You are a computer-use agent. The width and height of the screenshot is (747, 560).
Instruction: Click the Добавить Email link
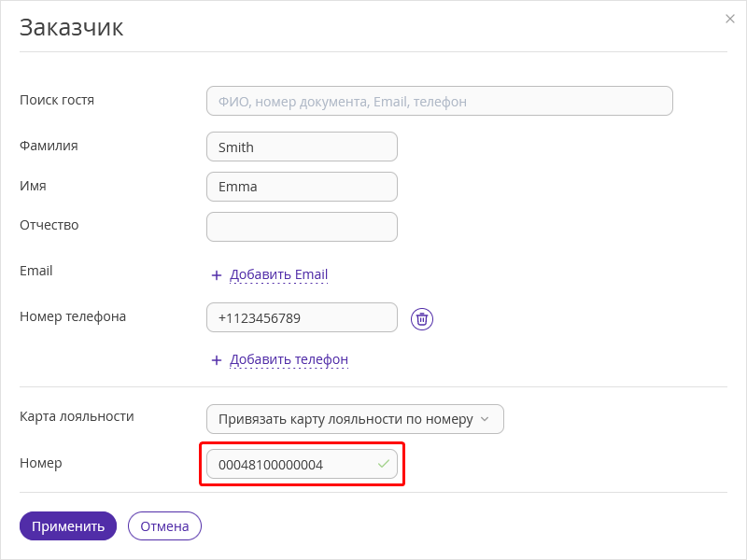[x=278, y=274]
